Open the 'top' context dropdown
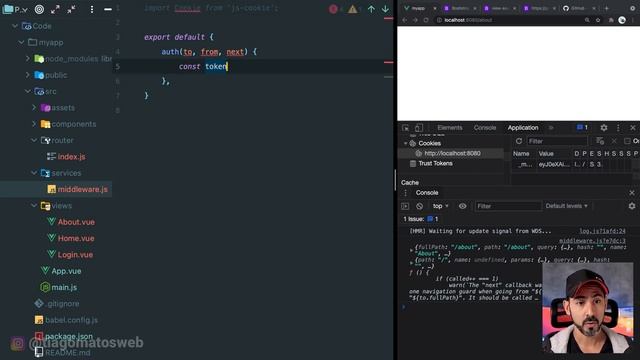 440,206
